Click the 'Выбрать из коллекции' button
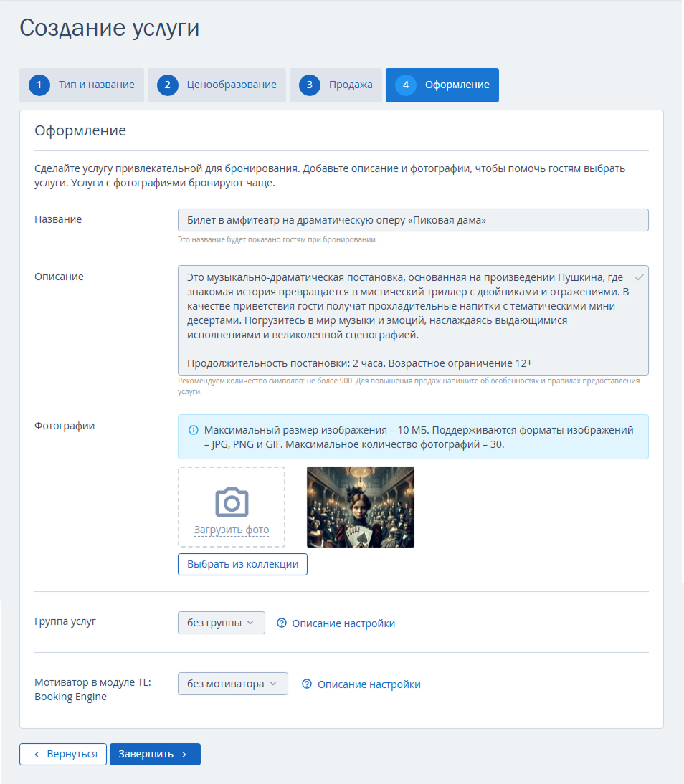 pyautogui.click(x=242, y=565)
